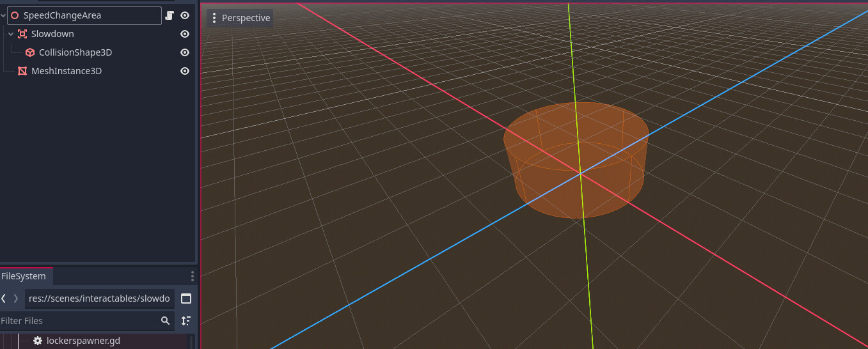Image resolution: width=868 pixels, height=349 pixels.
Task: Select lockerspawner.gd in file list
Action: coord(83,341)
